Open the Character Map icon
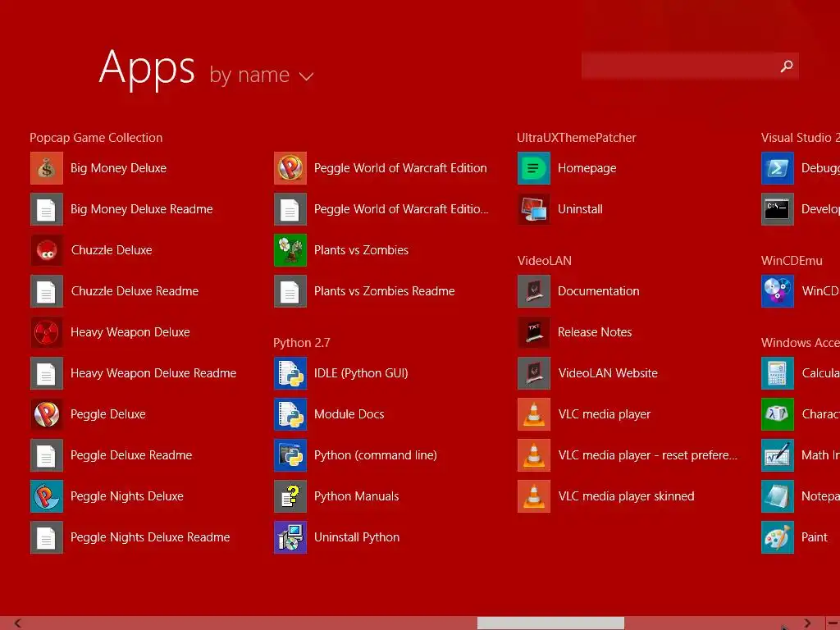Screen dimensions: 840x630 778,414
